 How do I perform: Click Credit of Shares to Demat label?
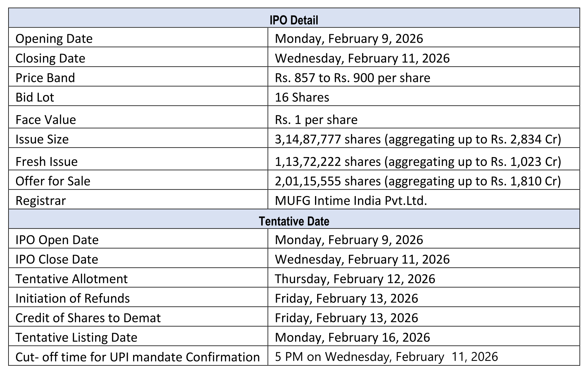point(88,318)
